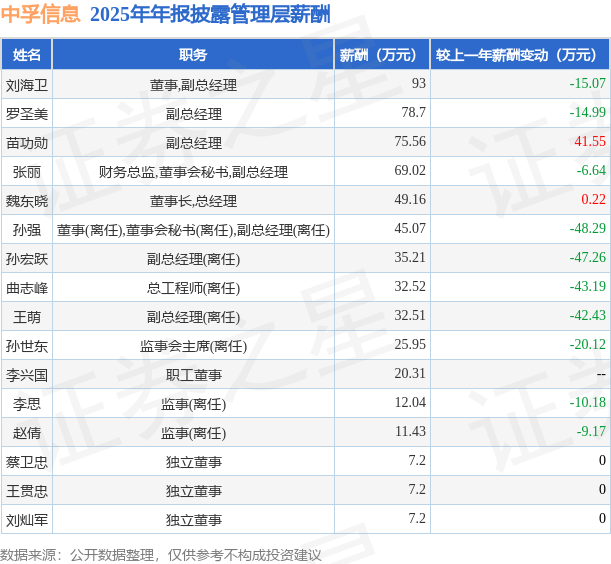Select 蔡卫忠's salary value 7.2
The height and width of the screenshot is (564, 611).
coord(417,460)
